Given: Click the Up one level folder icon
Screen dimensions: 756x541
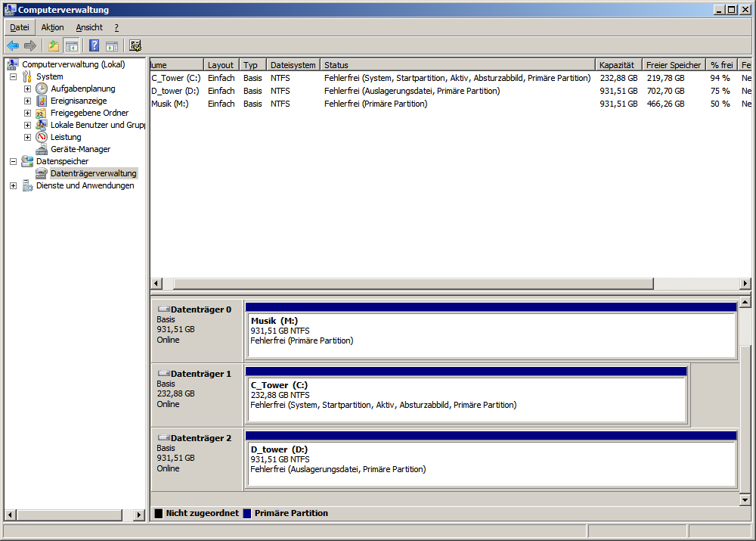Looking at the screenshot, I should pyautogui.click(x=54, y=46).
